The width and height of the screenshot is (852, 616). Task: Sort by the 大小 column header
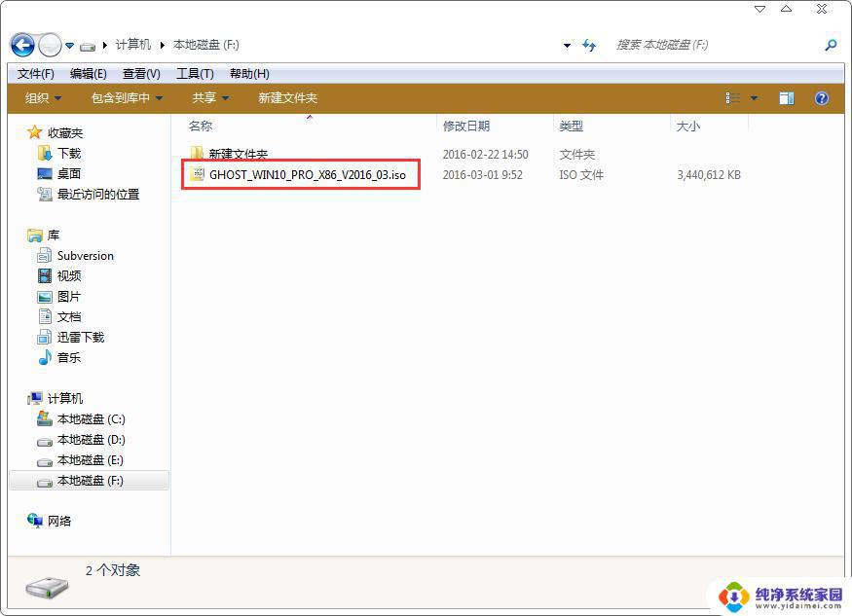click(x=687, y=127)
